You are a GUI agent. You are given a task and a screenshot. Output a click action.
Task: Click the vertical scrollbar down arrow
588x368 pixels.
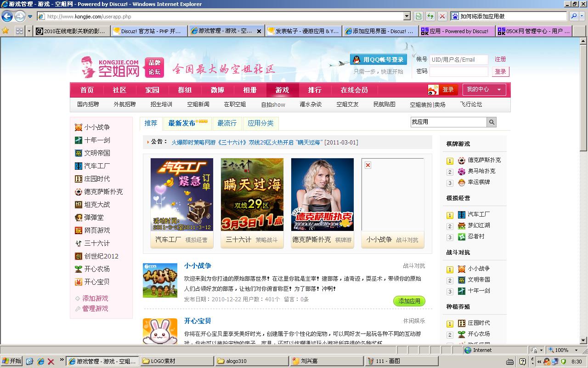click(583, 341)
